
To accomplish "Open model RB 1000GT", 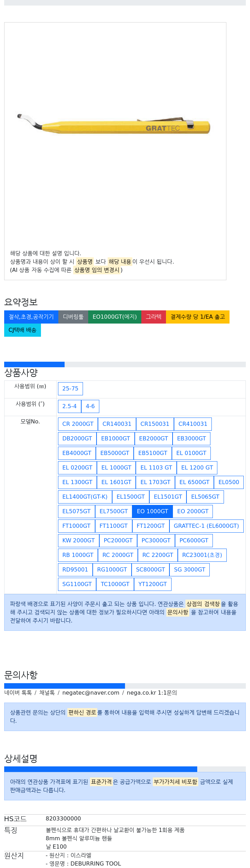I will pos(78,555).
